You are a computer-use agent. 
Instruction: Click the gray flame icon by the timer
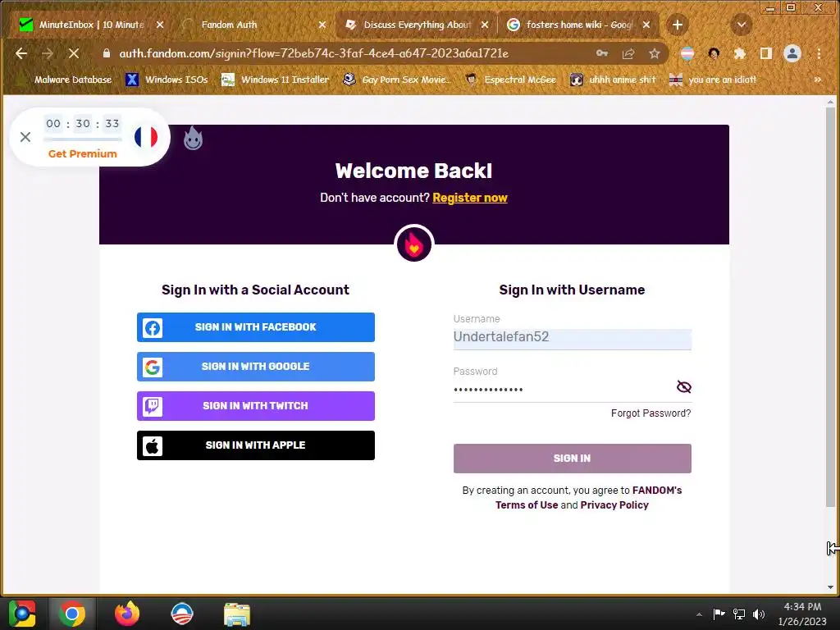click(x=193, y=138)
